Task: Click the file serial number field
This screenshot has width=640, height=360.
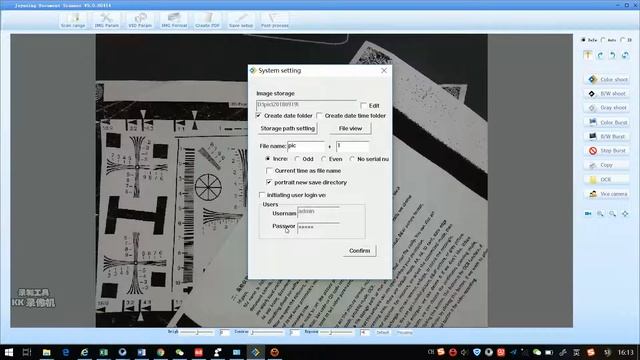Action: coord(353,146)
